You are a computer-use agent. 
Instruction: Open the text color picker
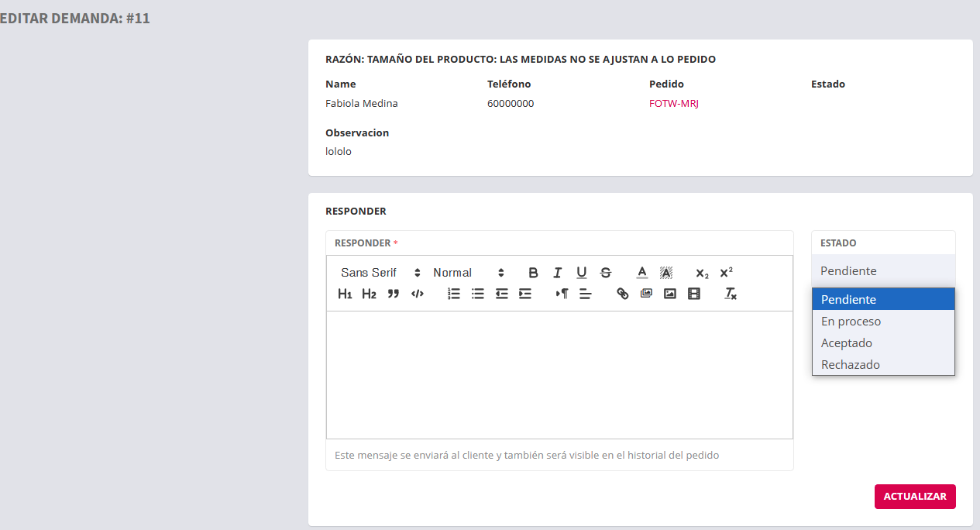click(642, 273)
